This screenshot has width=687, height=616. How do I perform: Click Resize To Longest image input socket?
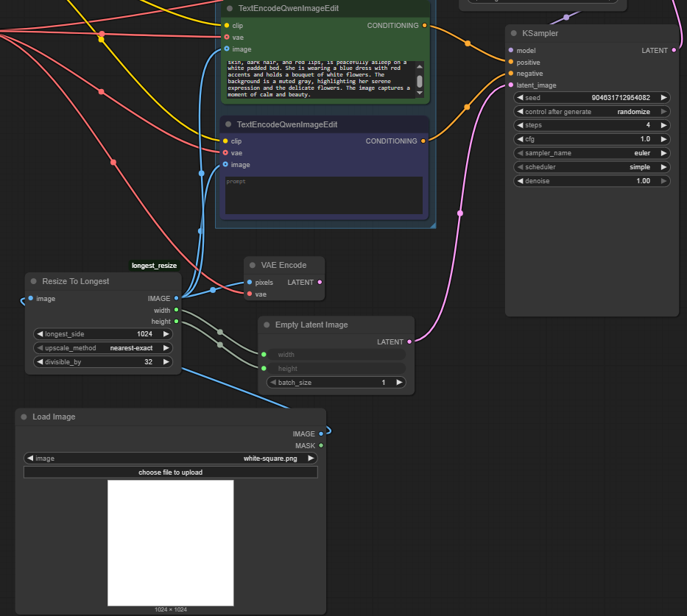tap(31, 298)
